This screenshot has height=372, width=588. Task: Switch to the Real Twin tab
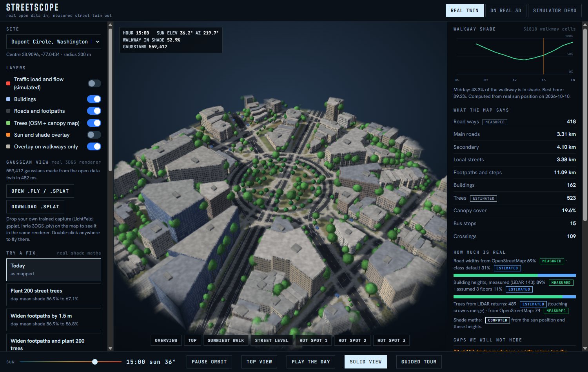(x=465, y=11)
